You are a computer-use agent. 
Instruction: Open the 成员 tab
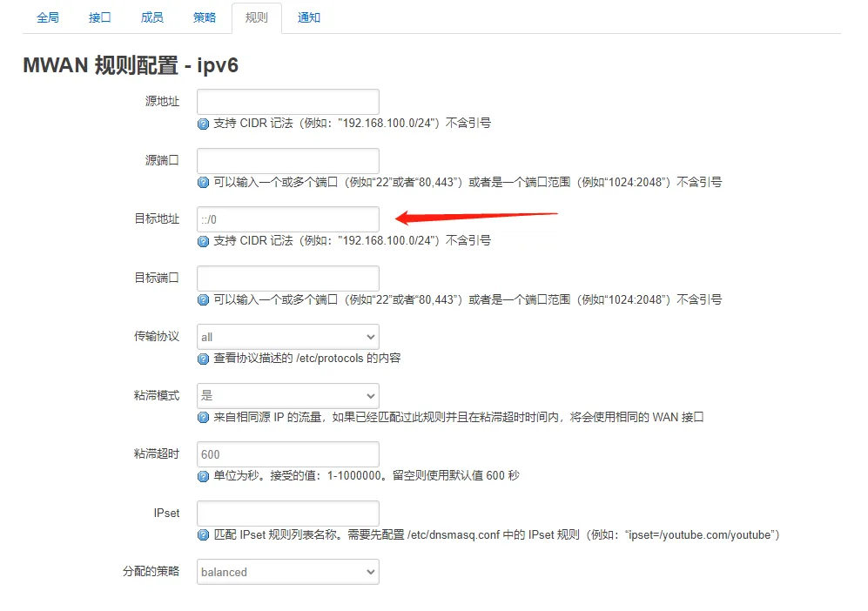151,17
